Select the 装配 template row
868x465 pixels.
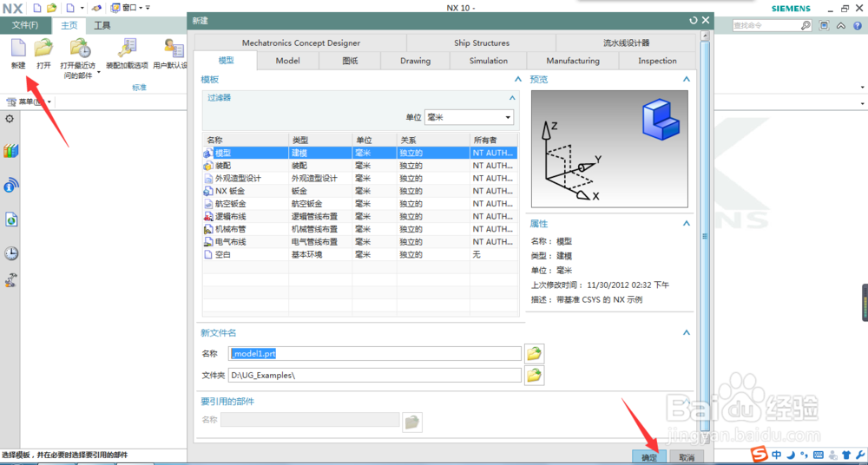(x=360, y=166)
